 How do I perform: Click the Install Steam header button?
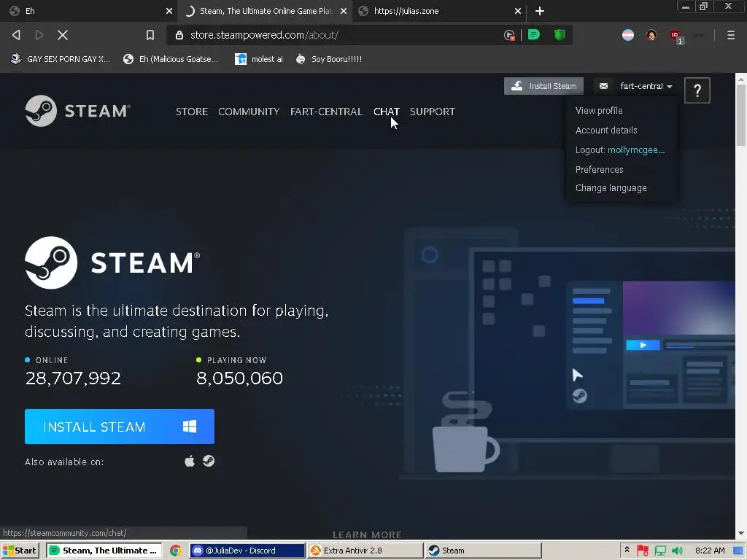point(543,86)
